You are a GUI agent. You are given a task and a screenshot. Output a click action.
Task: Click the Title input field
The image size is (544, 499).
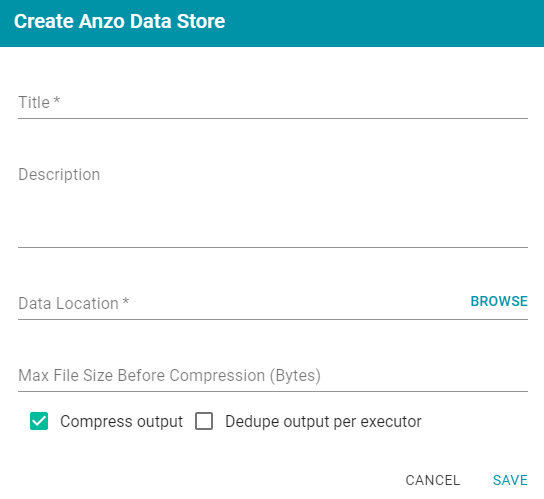(273, 103)
